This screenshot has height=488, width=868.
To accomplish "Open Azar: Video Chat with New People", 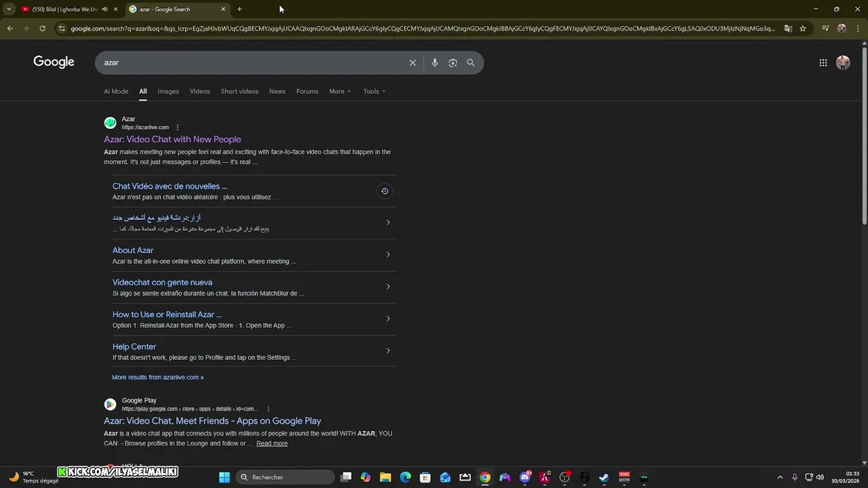I will pos(172,140).
